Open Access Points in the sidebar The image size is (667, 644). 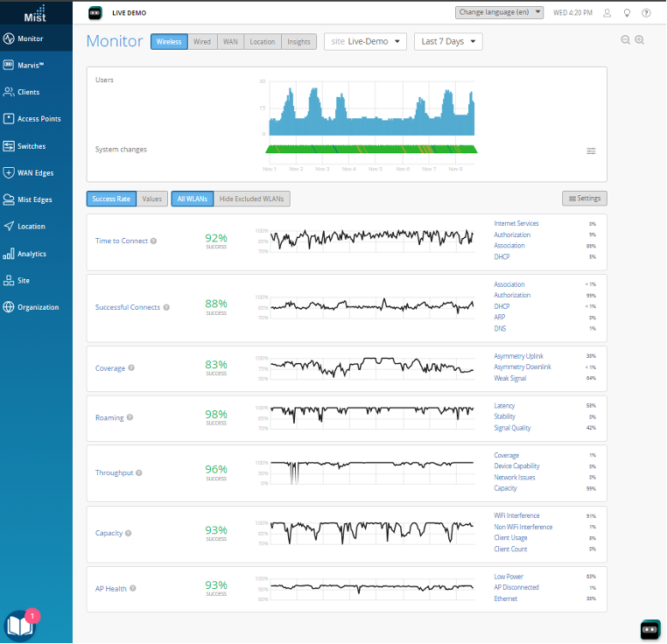tap(39, 119)
